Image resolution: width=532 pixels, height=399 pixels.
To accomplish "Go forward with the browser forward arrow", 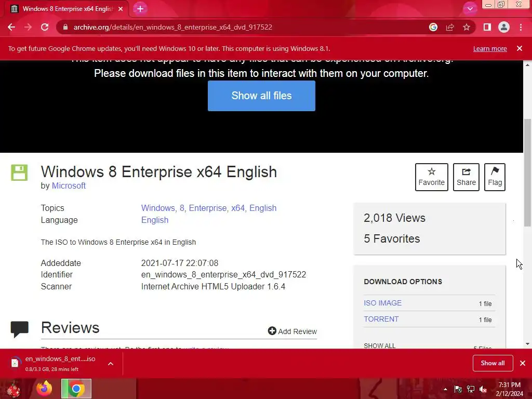I will coord(28,27).
